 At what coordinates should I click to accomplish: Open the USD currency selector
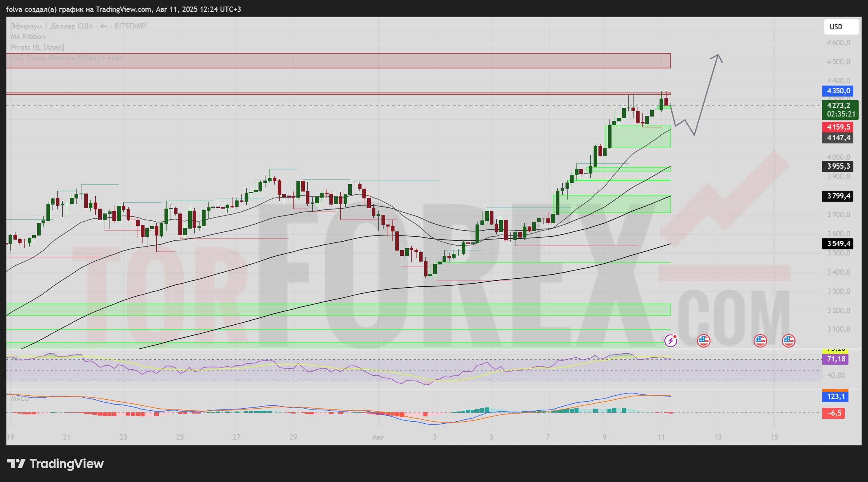[841, 27]
